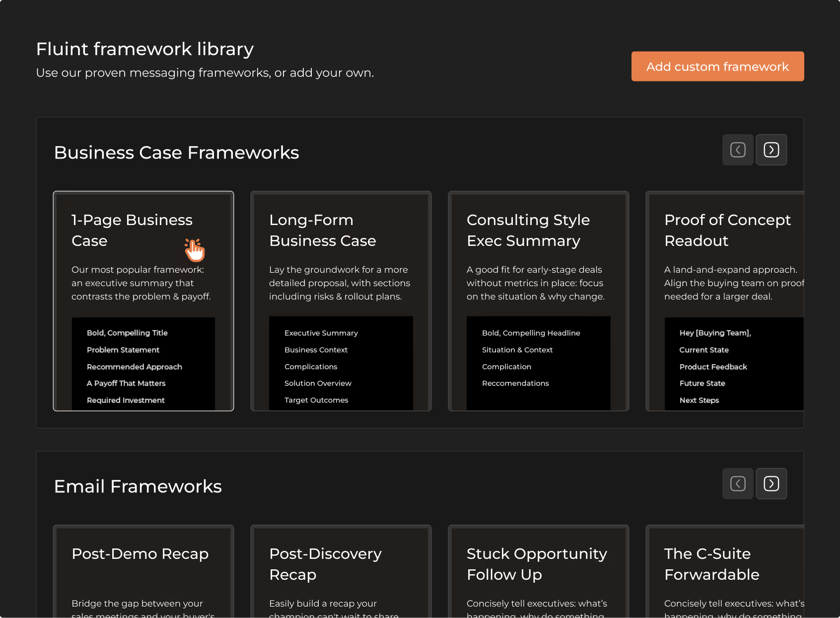Show the previous set of Email Frameworks
This screenshot has height=618, width=840.
tap(738, 483)
